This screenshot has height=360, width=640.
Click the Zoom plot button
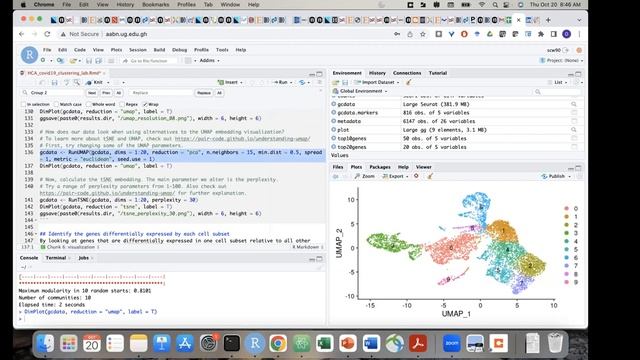click(x=364, y=176)
